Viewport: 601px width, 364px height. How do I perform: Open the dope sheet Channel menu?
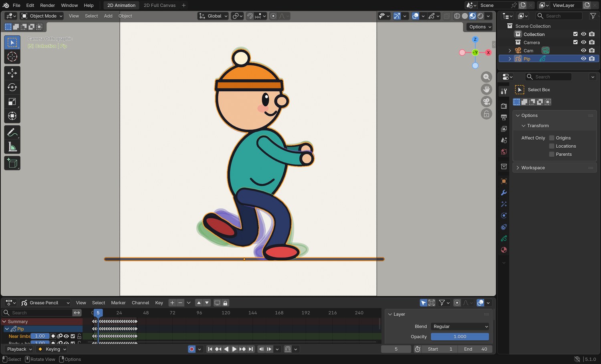140,303
